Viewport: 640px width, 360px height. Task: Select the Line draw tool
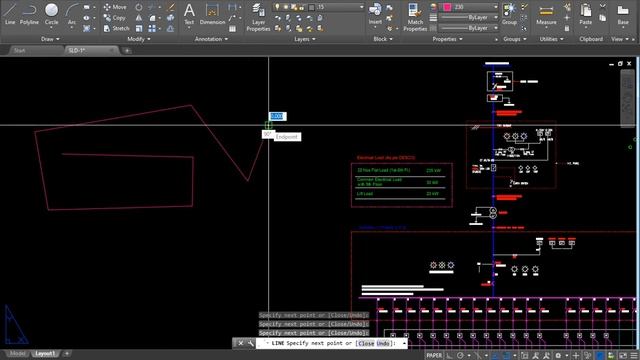[10, 13]
